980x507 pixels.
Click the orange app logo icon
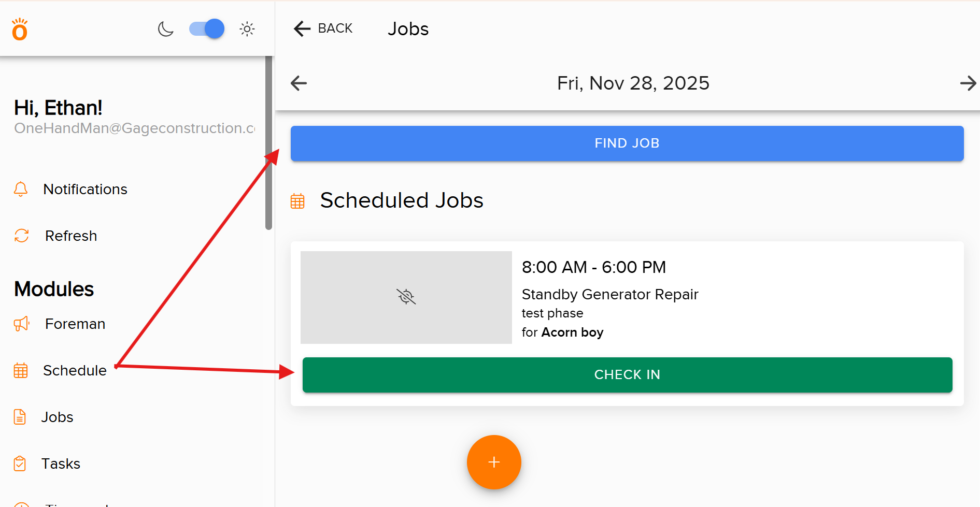(x=20, y=30)
